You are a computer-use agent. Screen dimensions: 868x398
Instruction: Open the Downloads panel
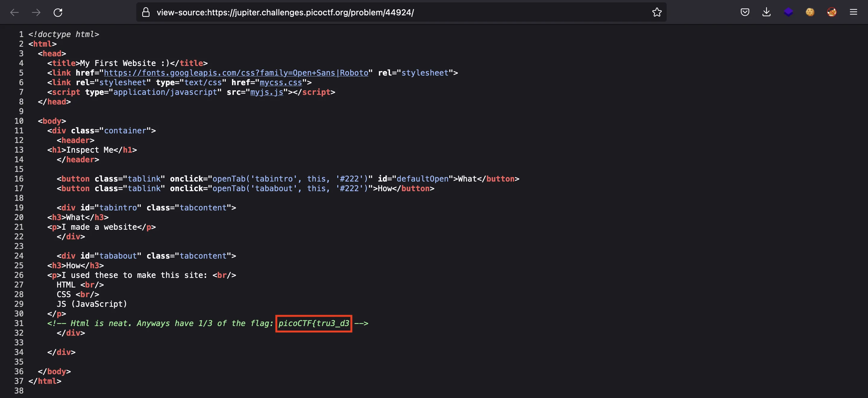pos(766,12)
